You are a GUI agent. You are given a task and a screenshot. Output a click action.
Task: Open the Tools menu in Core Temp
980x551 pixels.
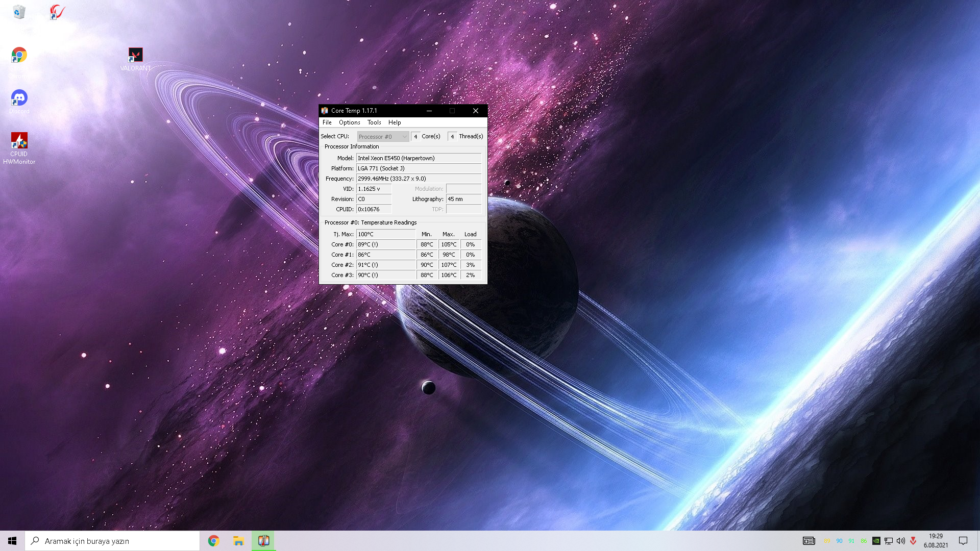pyautogui.click(x=374, y=122)
